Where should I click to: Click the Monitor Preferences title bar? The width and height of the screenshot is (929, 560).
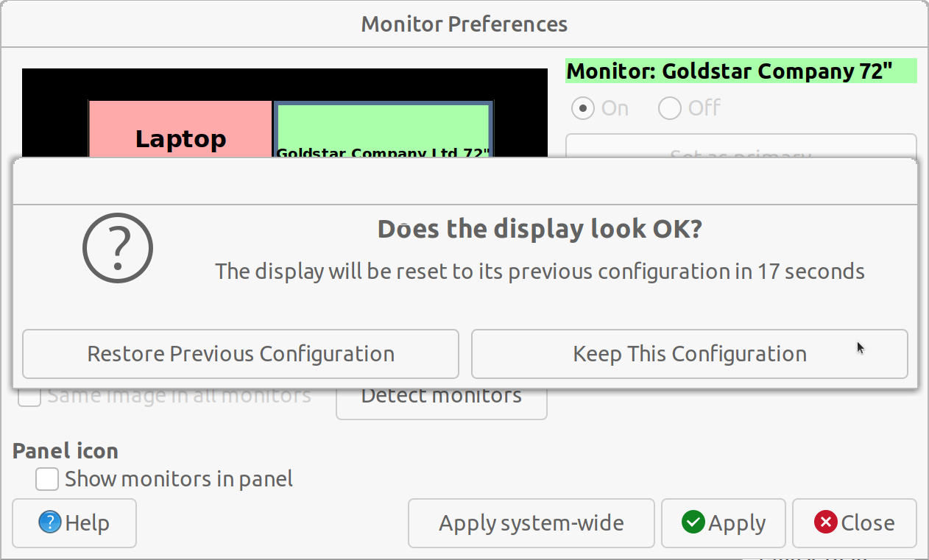pyautogui.click(x=464, y=24)
